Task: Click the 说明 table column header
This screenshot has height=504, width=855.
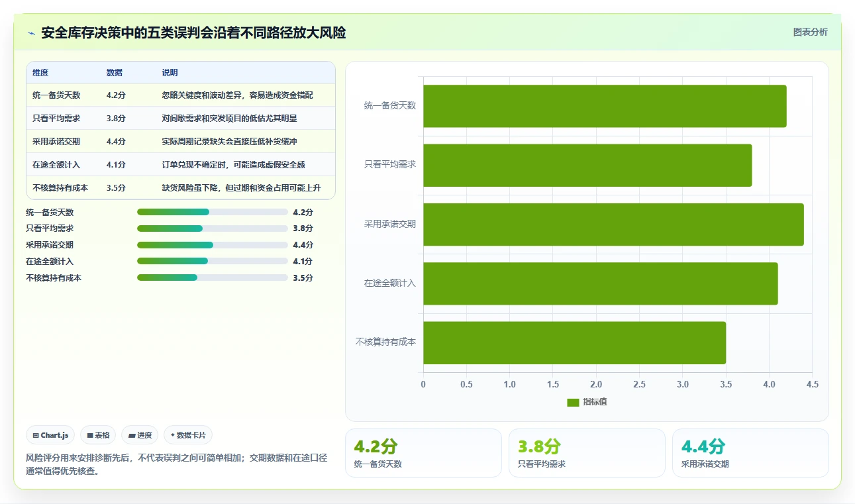Action: tap(170, 73)
